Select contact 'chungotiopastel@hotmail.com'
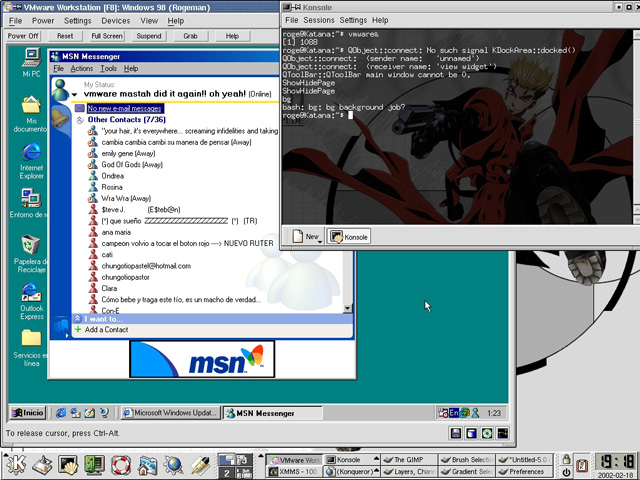Viewport: 640px width, 480px height. pos(146,266)
